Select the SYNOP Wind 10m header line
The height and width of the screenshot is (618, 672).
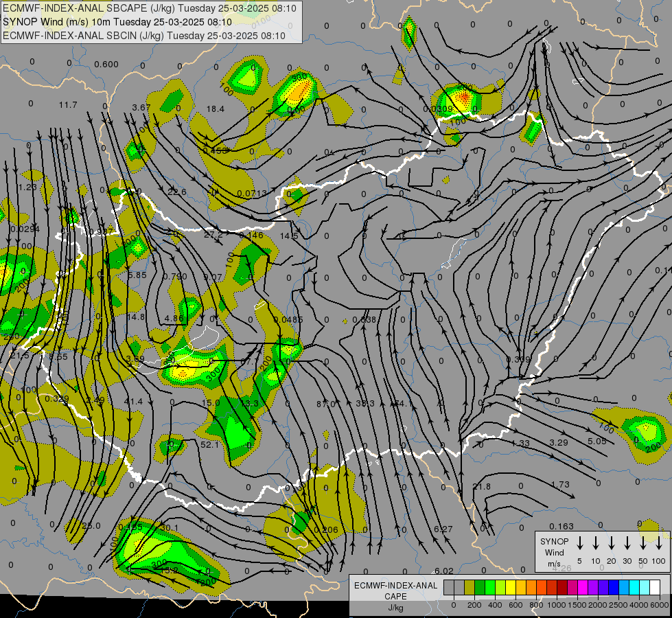point(117,22)
